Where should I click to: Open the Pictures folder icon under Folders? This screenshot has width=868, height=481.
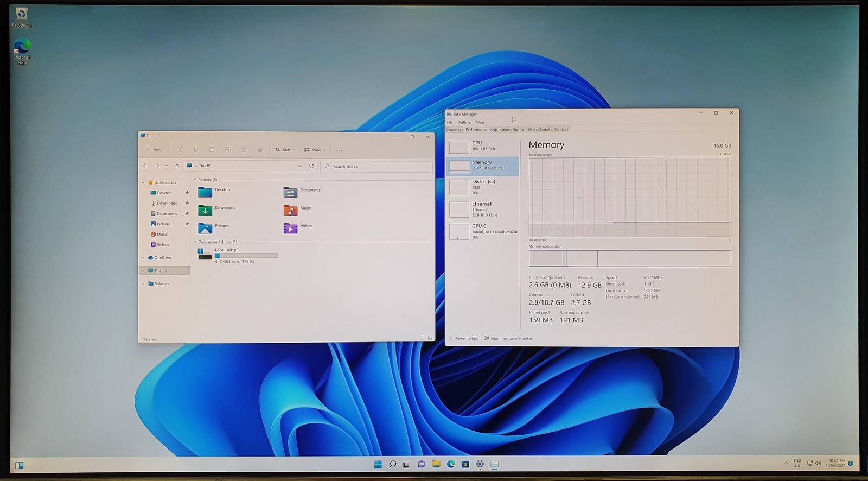205,228
